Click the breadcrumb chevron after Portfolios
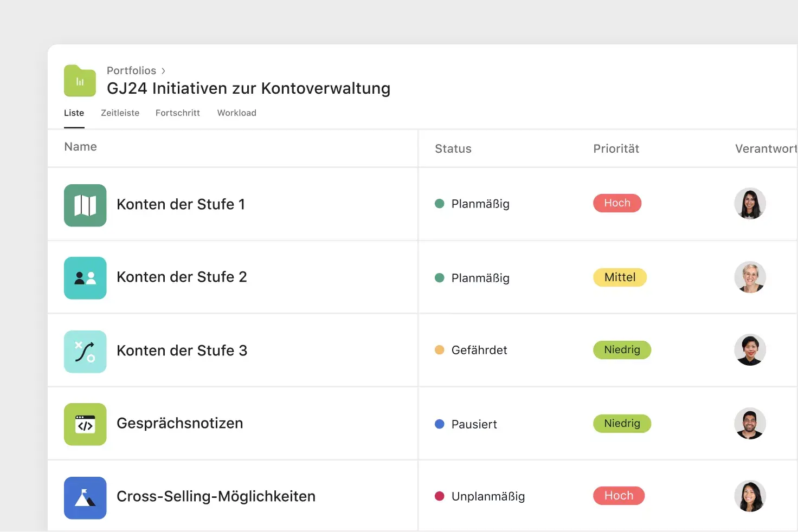Image resolution: width=798 pixels, height=532 pixels. click(163, 70)
